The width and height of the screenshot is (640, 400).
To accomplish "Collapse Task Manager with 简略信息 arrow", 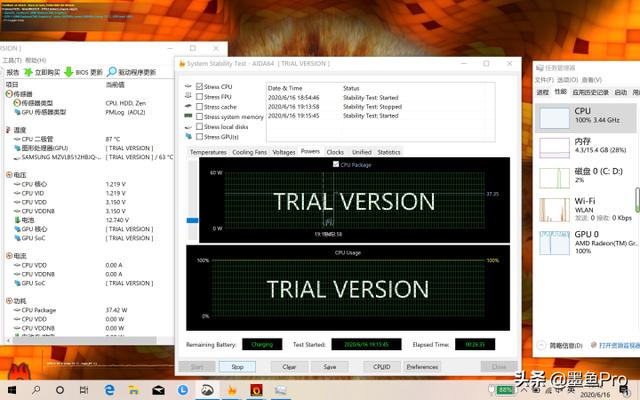I will point(541,345).
